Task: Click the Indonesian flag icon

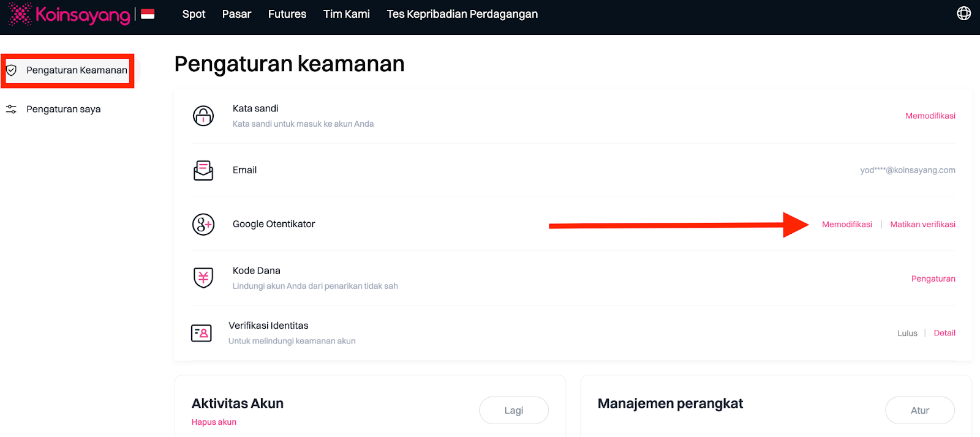Action: tap(148, 14)
